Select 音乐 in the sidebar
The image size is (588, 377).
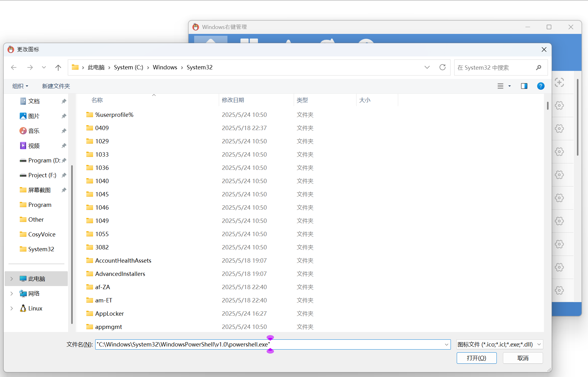pos(34,131)
